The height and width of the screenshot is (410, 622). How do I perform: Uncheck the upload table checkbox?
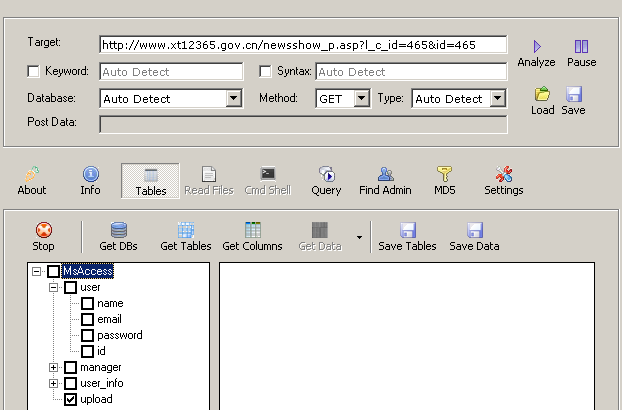pyautogui.click(x=70, y=399)
